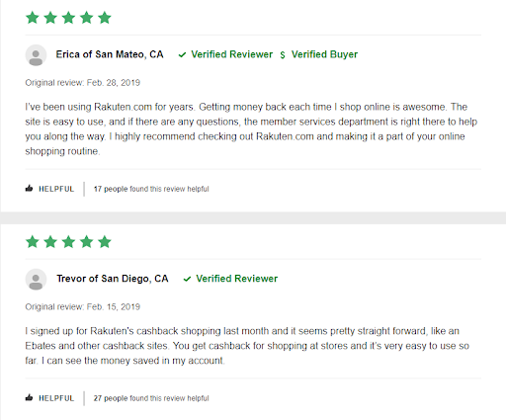Click fifth star in Erica's rating
This screenshot has width=506, height=420.
point(105,18)
